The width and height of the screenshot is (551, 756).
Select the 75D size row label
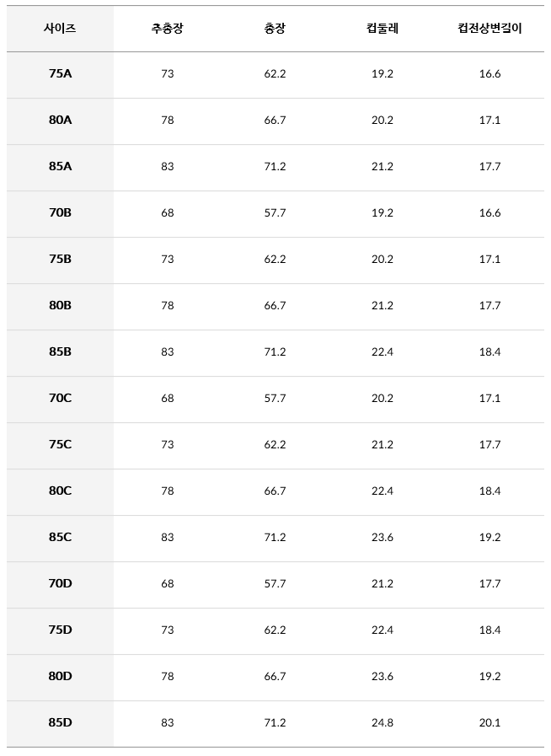[x=60, y=630]
